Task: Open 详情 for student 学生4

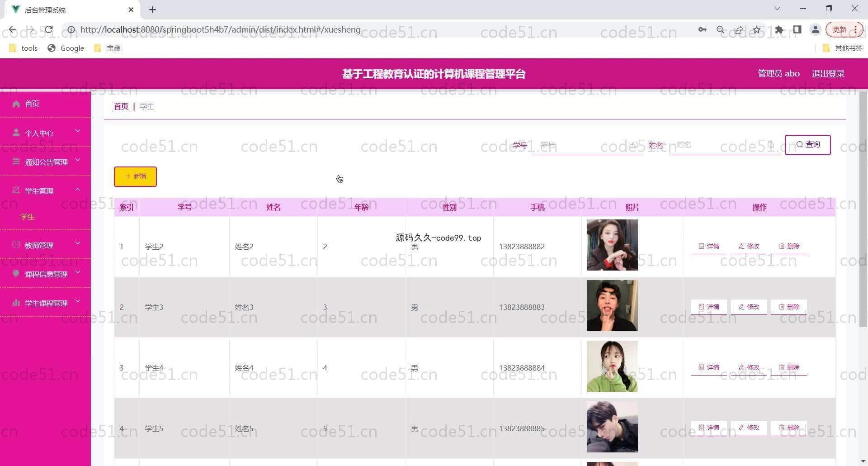Action: pyautogui.click(x=708, y=367)
